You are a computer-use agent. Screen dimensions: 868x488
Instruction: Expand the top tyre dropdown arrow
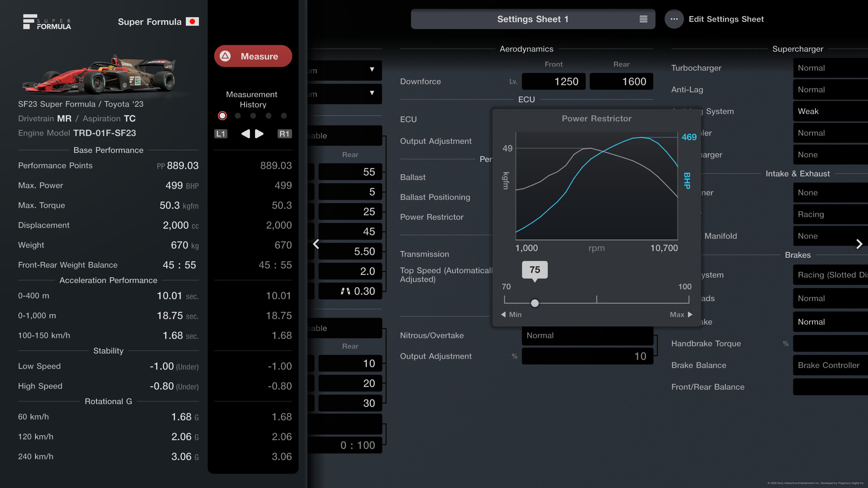pyautogui.click(x=372, y=70)
